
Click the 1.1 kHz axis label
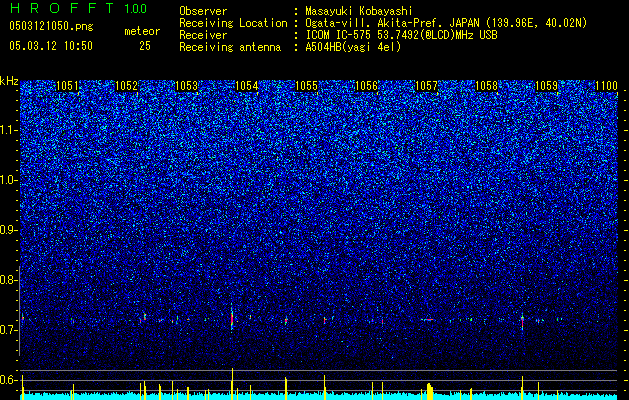(8, 130)
